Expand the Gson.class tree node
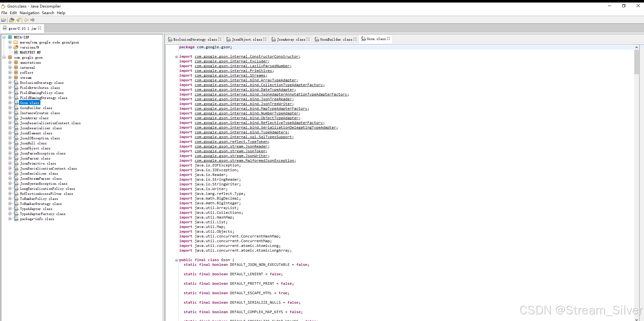 (10, 102)
